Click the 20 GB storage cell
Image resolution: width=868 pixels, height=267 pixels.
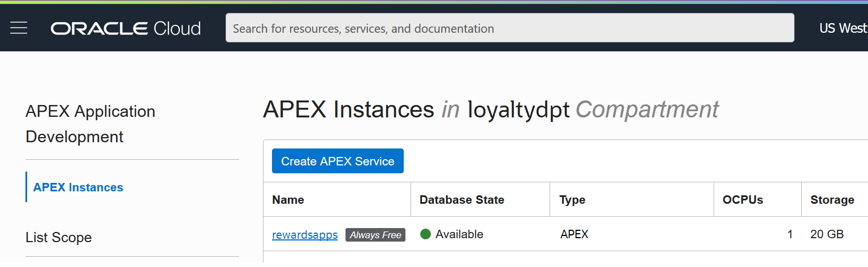click(827, 234)
